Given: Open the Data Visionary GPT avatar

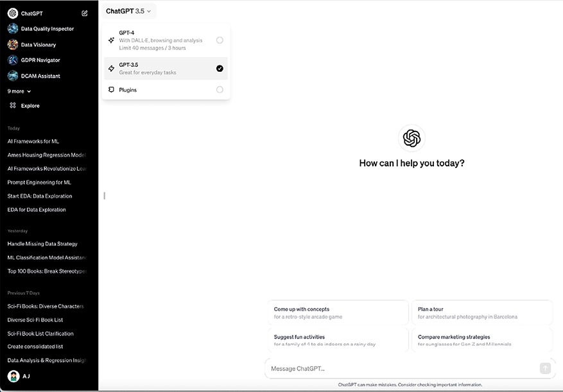Looking at the screenshot, I should [13, 44].
